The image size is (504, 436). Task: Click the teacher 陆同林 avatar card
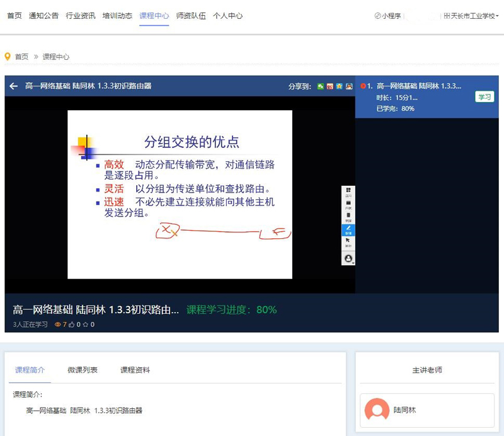tap(377, 410)
